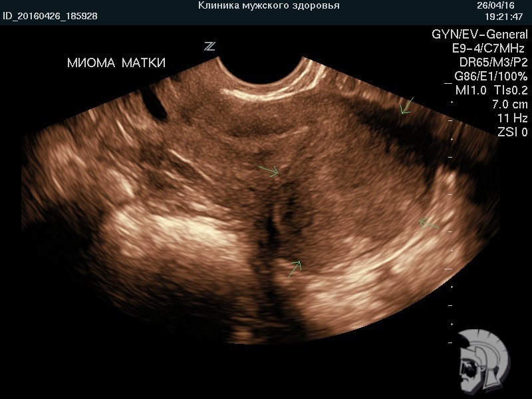Click the DR65/M3/P2 dynamic range setting
This screenshot has height=399, width=532.
tap(488, 63)
